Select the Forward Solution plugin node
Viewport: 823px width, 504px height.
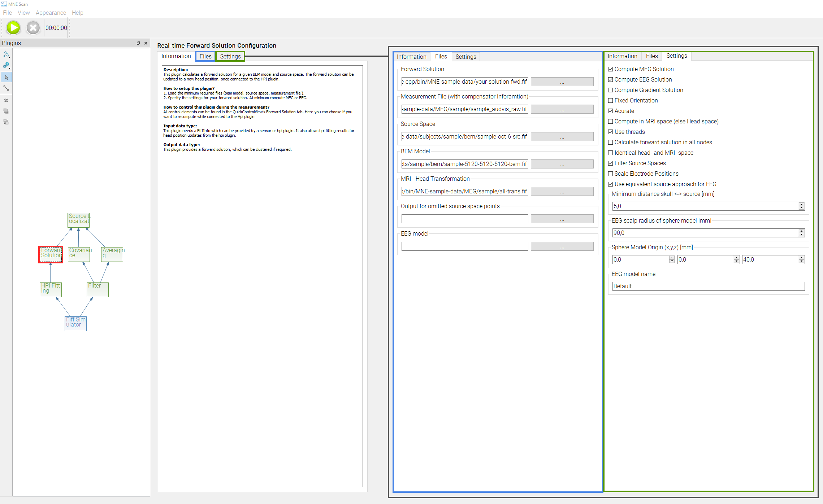pos(51,254)
